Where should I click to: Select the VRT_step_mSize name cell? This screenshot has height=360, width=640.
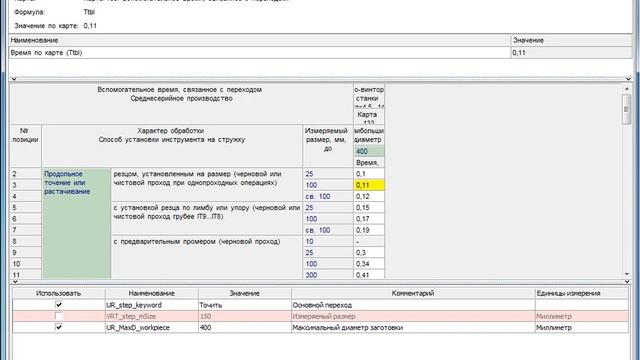[151, 316]
